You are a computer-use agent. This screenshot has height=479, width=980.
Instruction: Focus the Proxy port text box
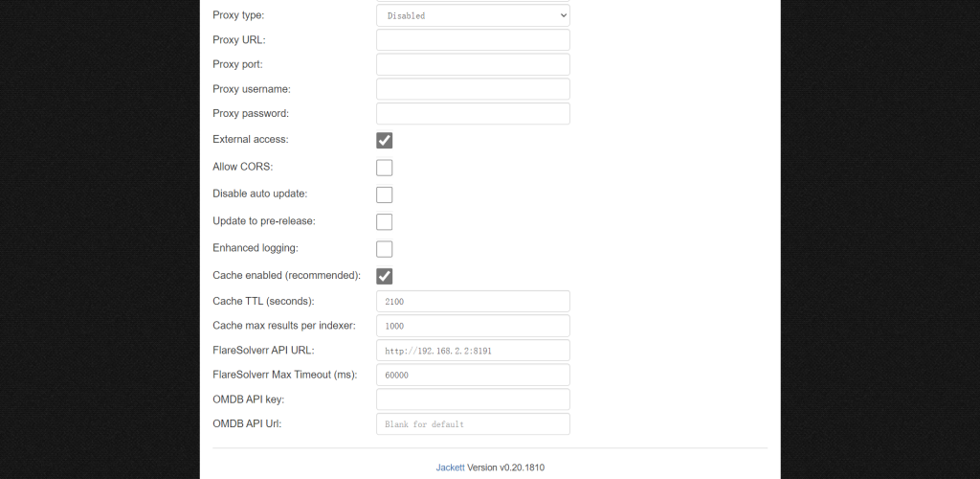click(x=473, y=64)
